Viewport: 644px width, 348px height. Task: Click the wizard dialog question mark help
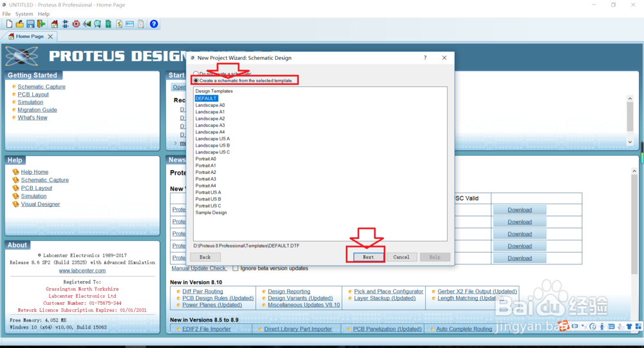click(425, 58)
